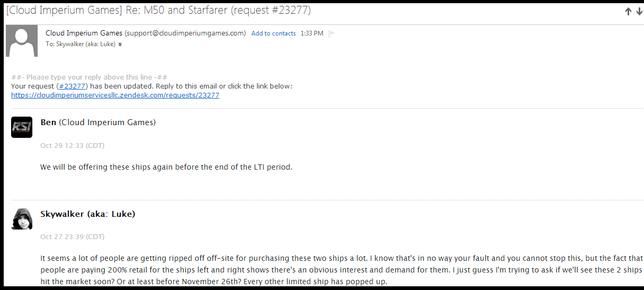Click the 1:33 PM received time
The image size is (644, 290).
312,33
